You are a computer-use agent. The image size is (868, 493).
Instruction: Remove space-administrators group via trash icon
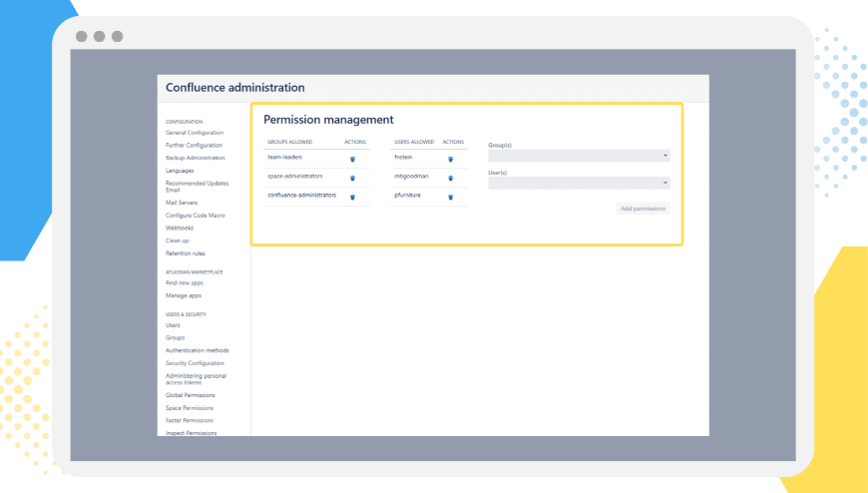pos(352,178)
